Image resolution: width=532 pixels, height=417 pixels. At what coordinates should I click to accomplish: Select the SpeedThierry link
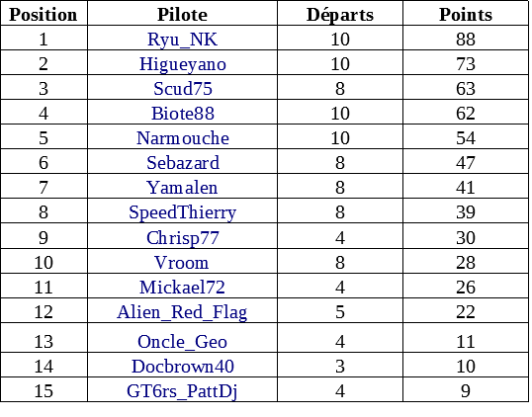coord(183,212)
